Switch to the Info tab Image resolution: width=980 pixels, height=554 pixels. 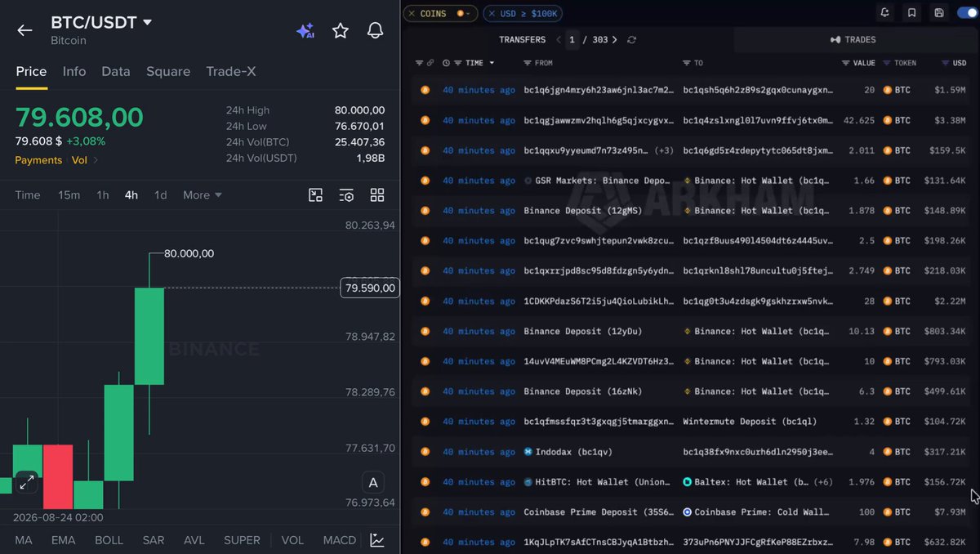point(74,72)
